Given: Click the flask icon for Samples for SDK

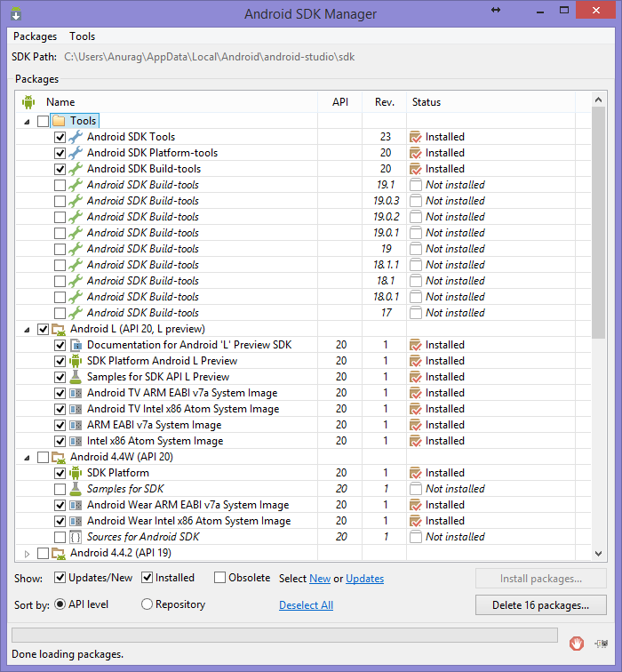Looking at the screenshot, I should click(x=76, y=489).
